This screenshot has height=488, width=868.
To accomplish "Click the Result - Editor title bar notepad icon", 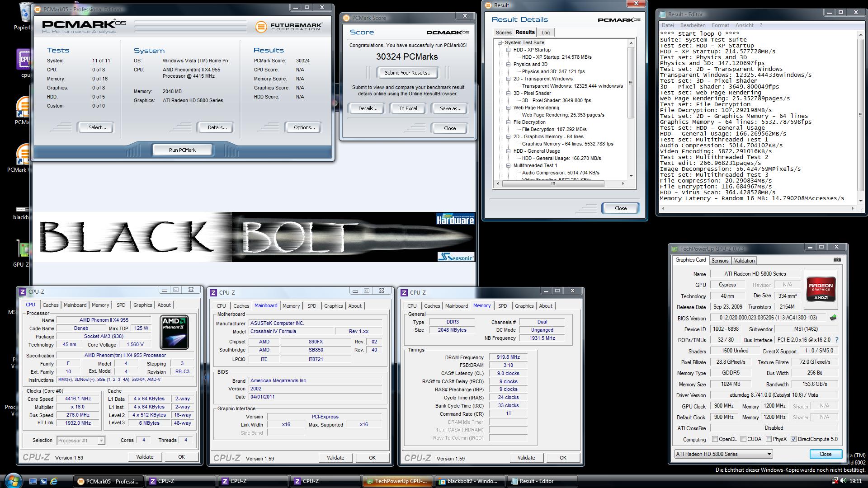I will point(663,14).
